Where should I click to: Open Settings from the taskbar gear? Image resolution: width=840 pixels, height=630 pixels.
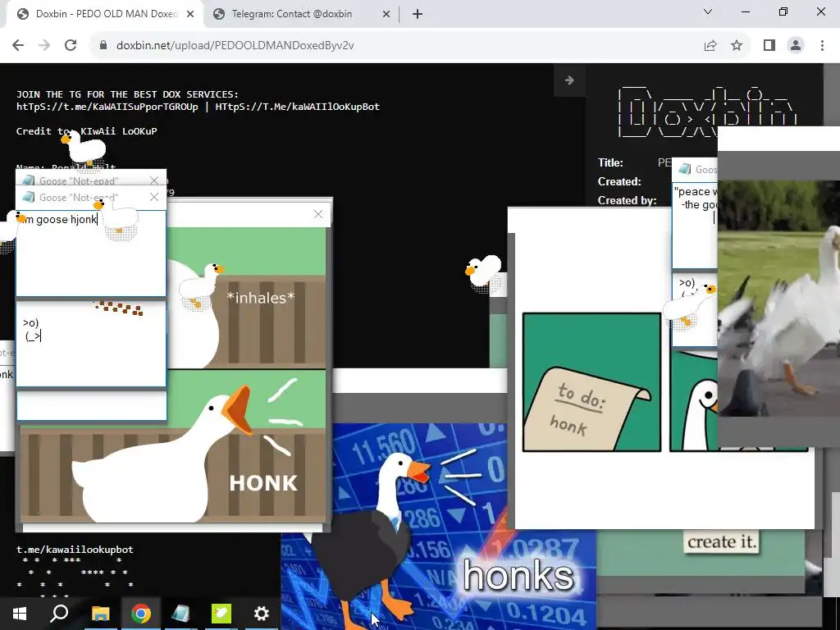262,614
